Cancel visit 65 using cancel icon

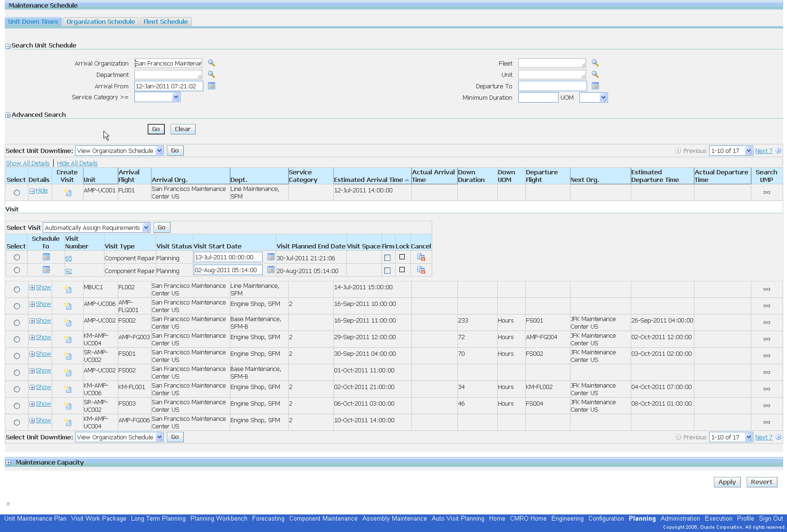[421, 257]
